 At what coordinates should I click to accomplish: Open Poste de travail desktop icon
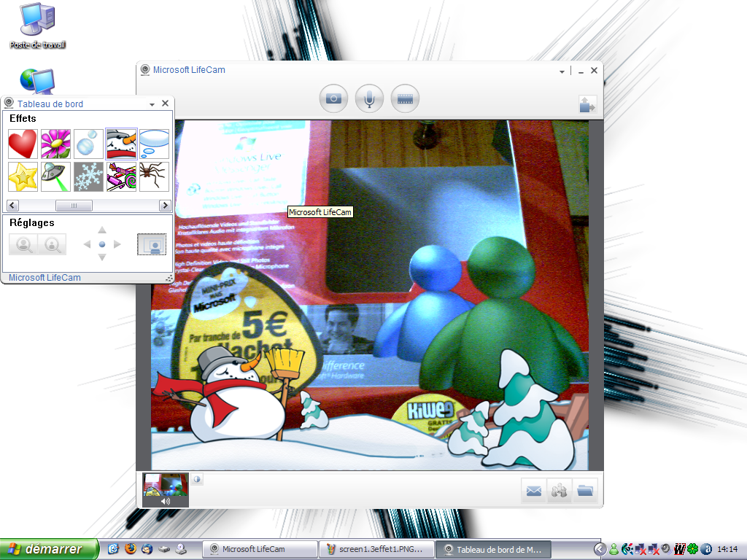pyautogui.click(x=37, y=26)
